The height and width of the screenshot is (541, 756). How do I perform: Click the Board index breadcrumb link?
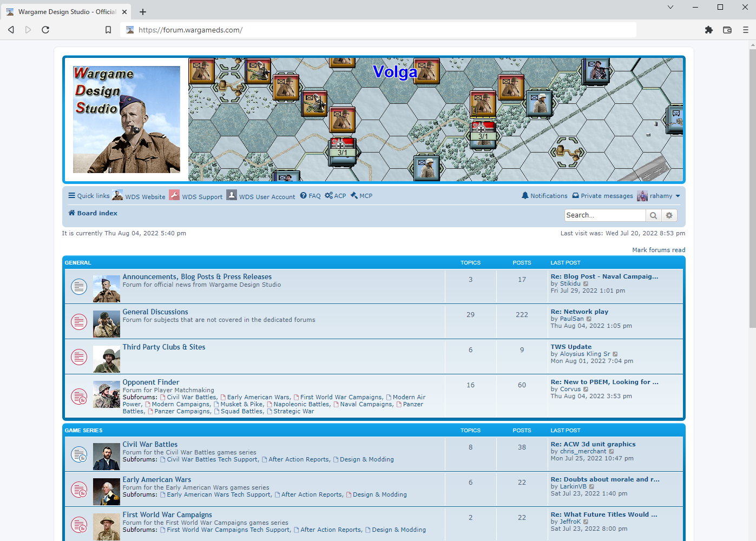(x=97, y=213)
